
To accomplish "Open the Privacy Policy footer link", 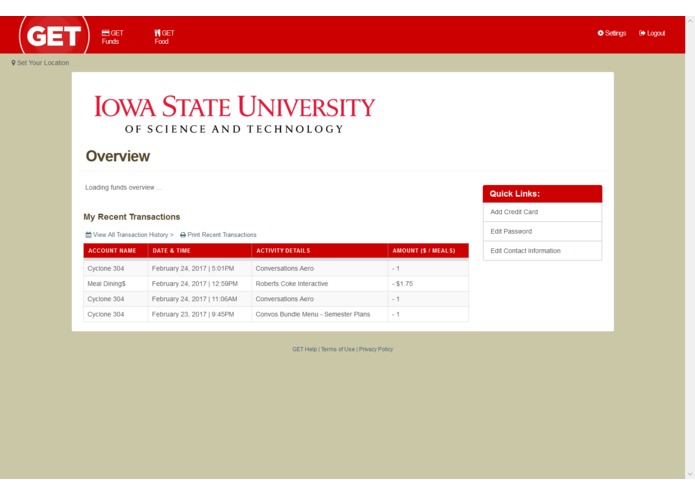I will [376, 350].
